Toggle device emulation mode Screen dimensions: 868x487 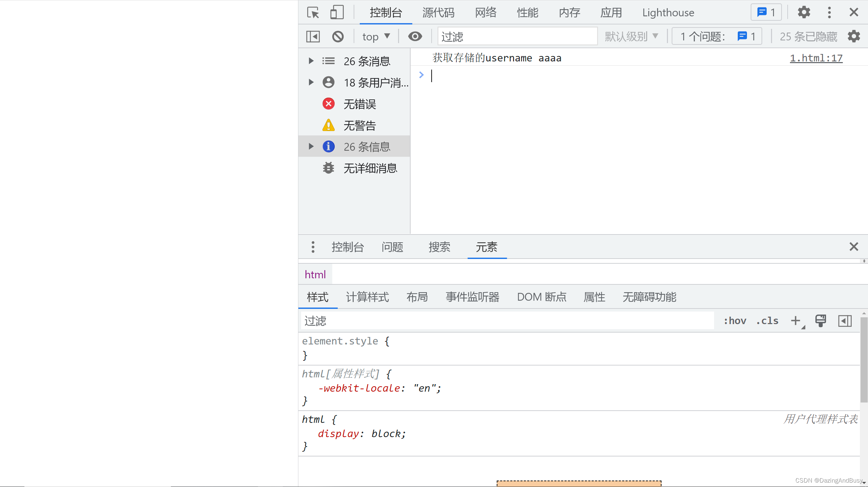pos(336,12)
